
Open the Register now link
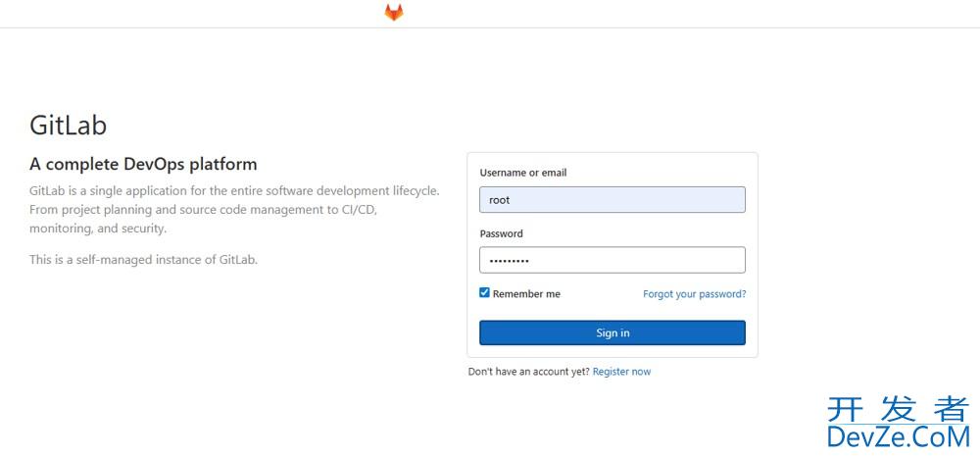coord(621,371)
